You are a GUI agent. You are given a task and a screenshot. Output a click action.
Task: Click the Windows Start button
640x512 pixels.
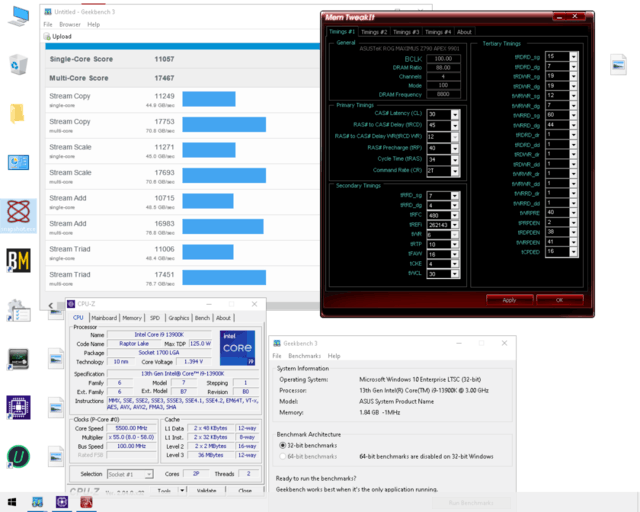click(x=12, y=502)
